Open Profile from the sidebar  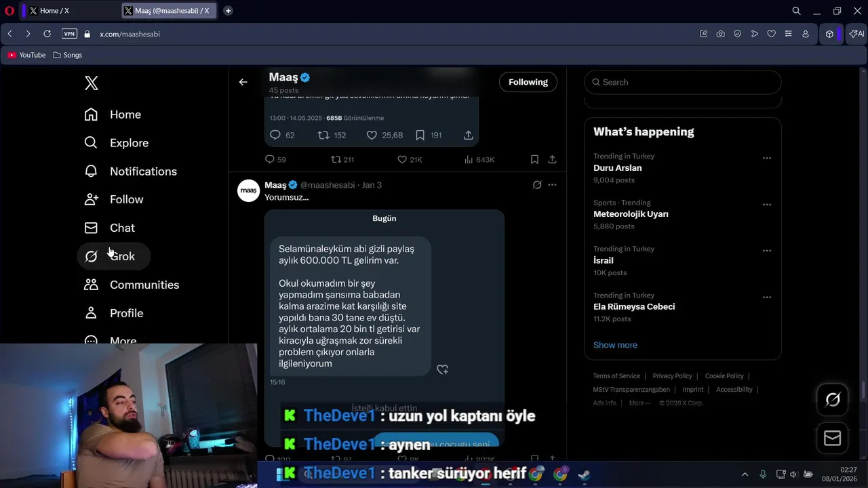click(x=114, y=313)
